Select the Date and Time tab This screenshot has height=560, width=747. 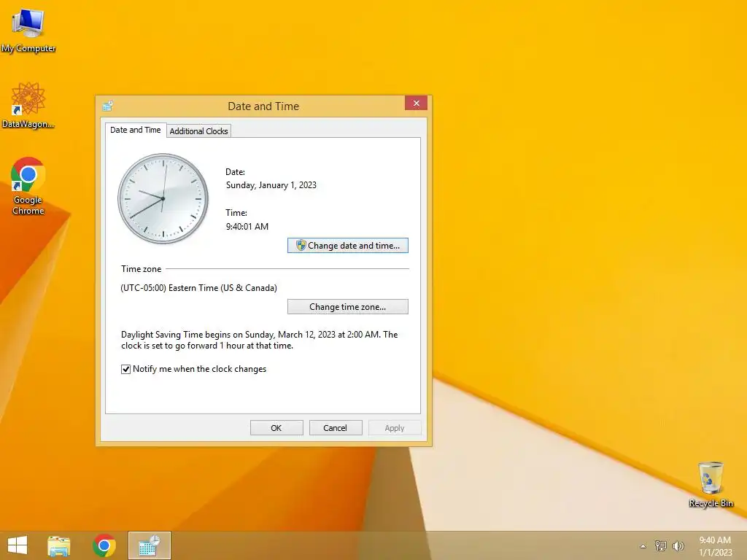coord(135,130)
